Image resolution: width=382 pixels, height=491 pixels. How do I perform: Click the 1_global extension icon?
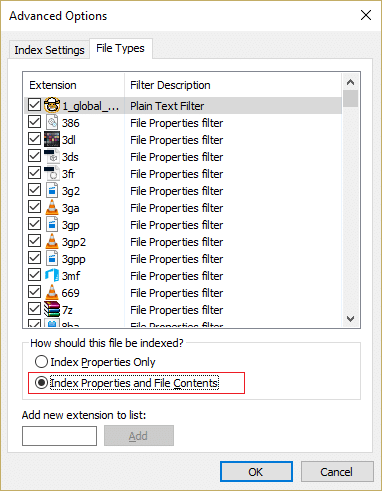pyautogui.click(x=52, y=105)
